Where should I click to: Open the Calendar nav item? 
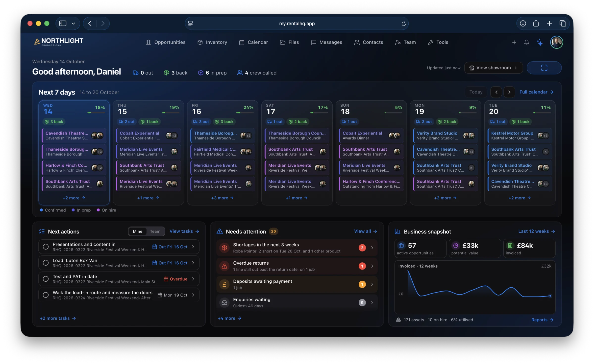253,42
